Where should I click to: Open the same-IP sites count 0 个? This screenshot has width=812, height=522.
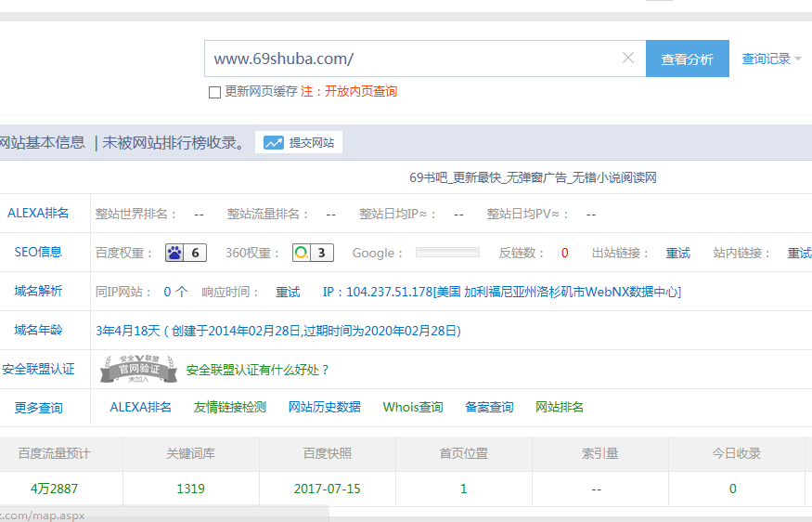pyautogui.click(x=175, y=292)
